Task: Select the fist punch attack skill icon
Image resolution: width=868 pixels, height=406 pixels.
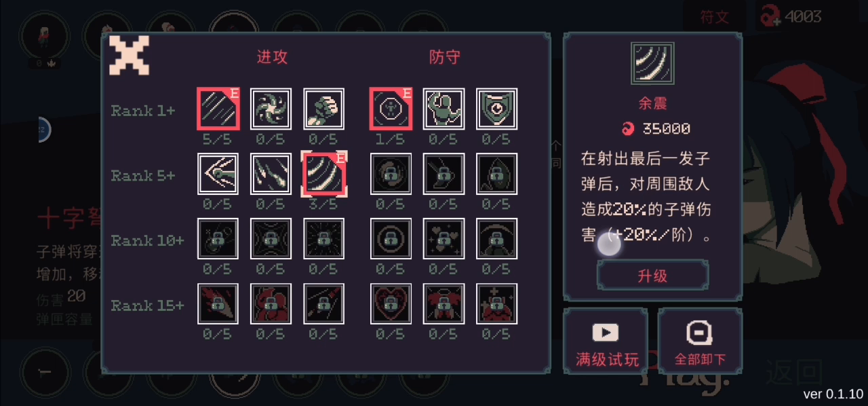Action: coord(323,109)
